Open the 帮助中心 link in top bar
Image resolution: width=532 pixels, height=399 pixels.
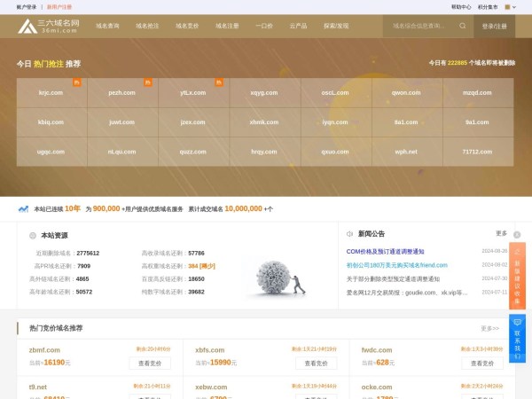461,6
